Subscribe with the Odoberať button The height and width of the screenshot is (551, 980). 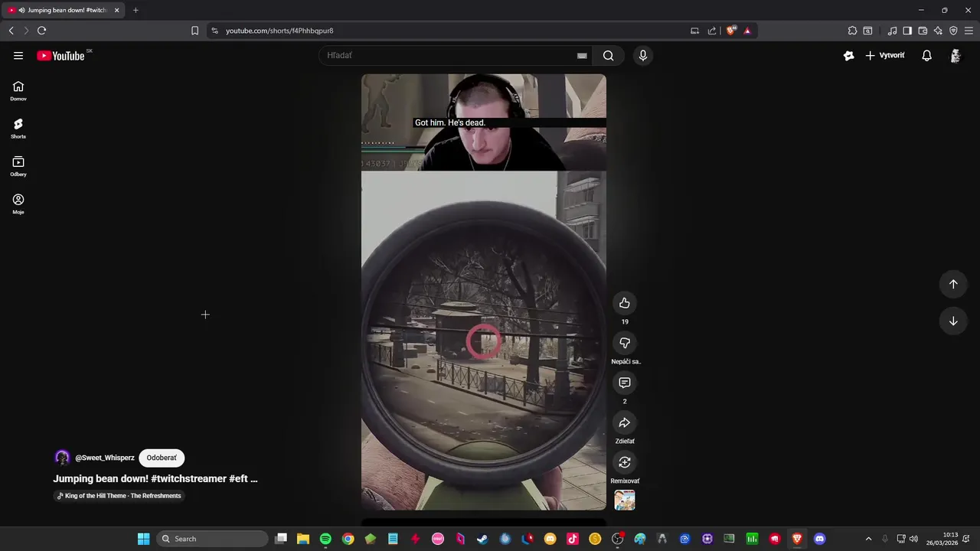click(162, 458)
